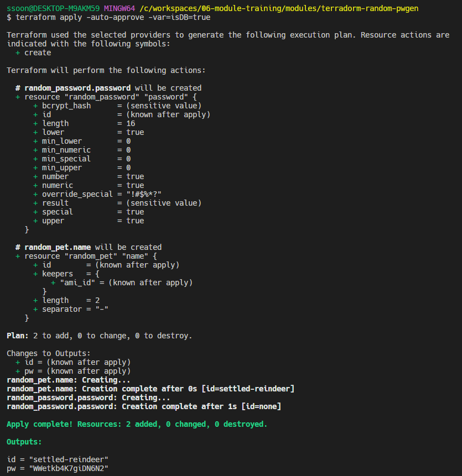Click the green 'Apply complete!' message
This screenshot has width=462, height=476.
(137, 424)
